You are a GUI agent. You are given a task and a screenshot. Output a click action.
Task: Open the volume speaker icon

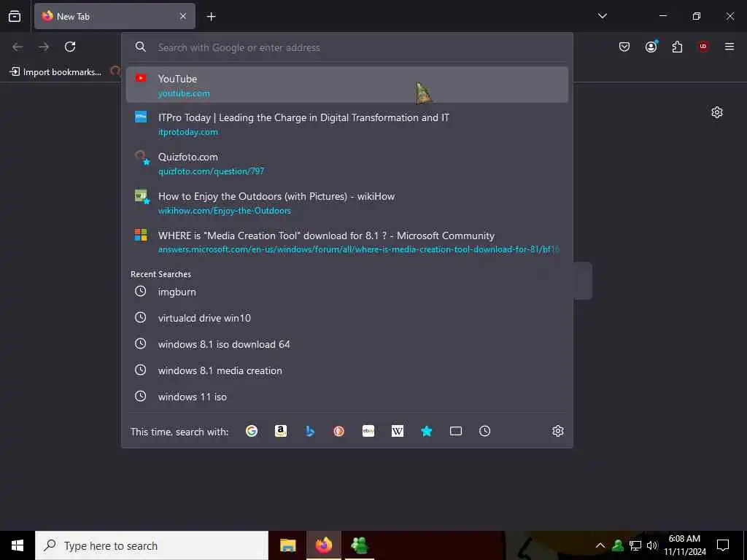tap(652, 545)
